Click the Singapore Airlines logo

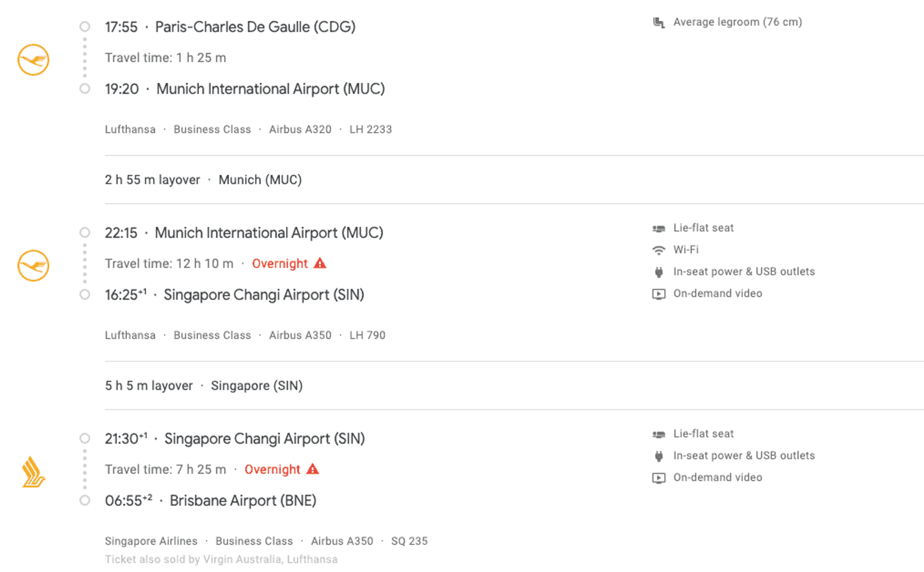point(33,472)
